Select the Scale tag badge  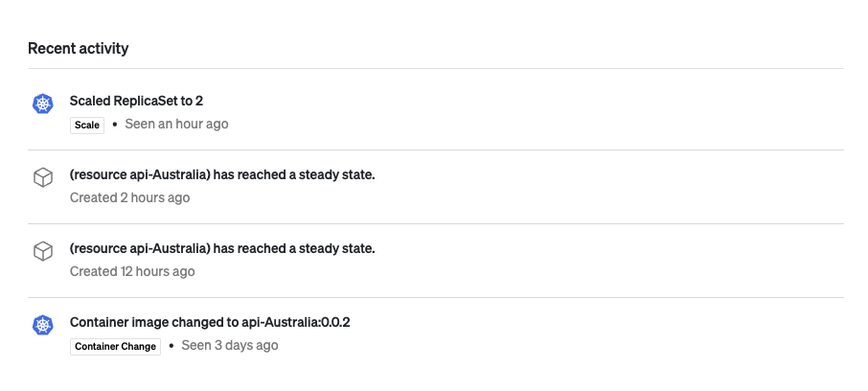point(87,125)
